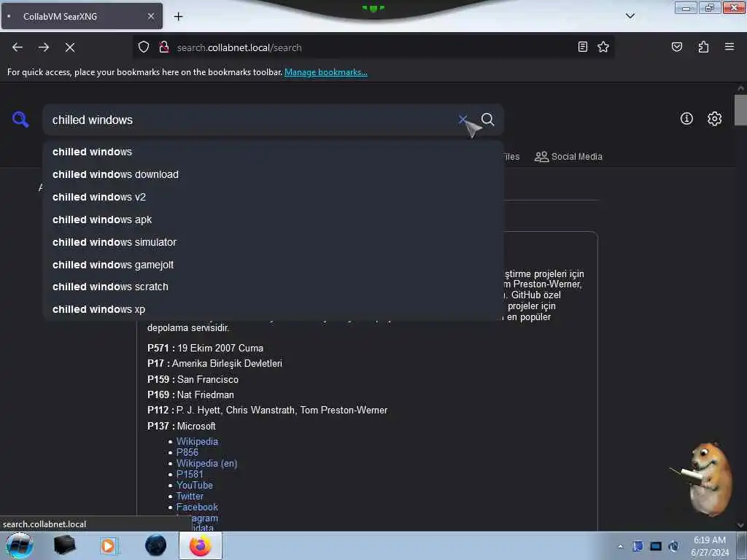Click the volume tray icon
The image size is (747, 560).
point(673,546)
